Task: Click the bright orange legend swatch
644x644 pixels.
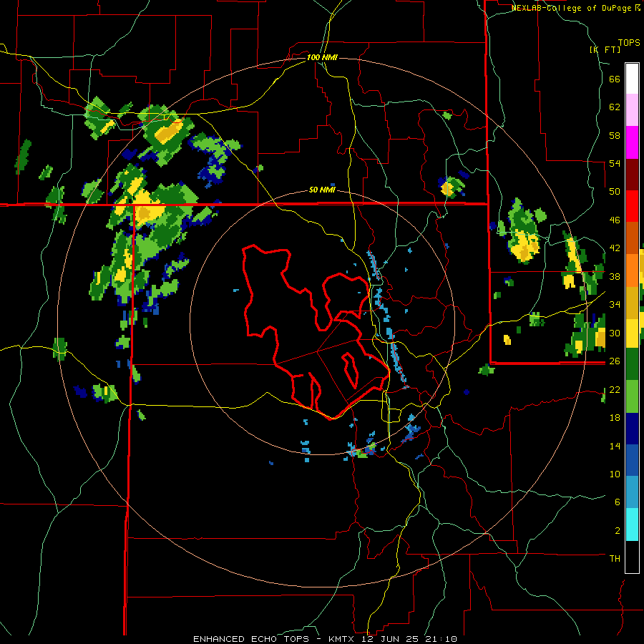Action: [632, 270]
